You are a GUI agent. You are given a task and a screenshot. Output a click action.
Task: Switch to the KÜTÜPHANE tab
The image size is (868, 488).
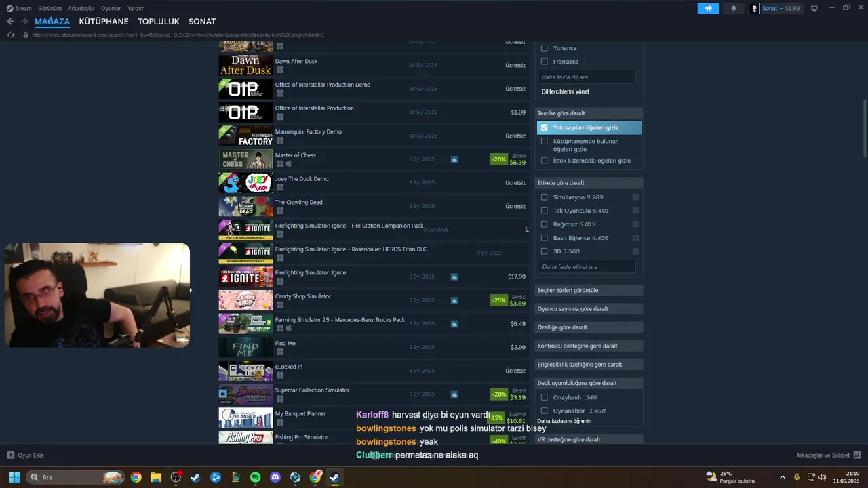click(x=104, y=22)
